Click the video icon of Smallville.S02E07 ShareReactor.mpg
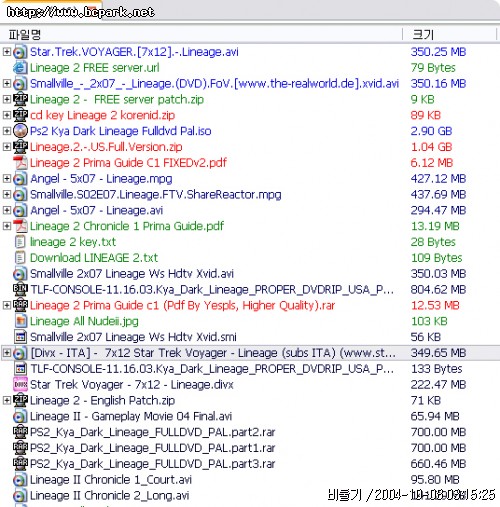 tap(20, 195)
